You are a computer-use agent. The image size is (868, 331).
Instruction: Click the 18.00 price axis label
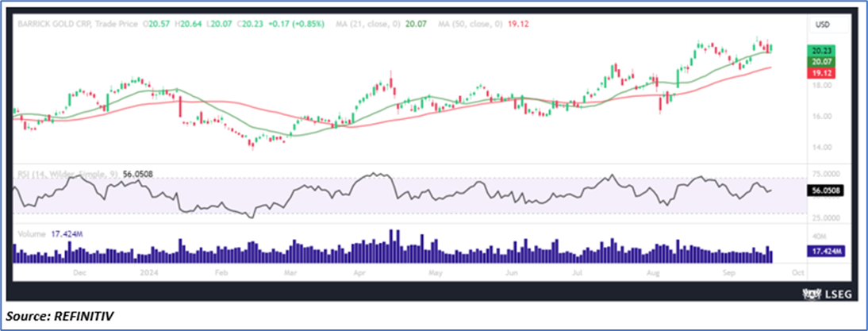(x=821, y=86)
